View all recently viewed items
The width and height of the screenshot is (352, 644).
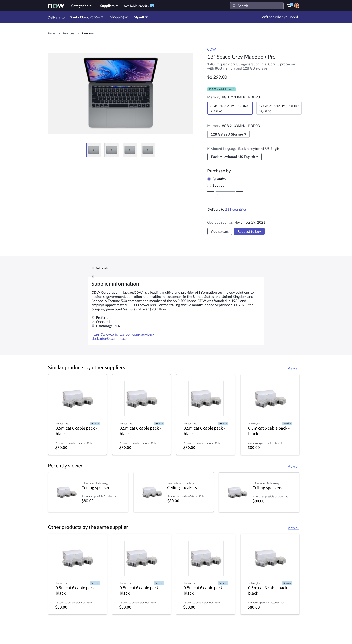point(293,467)
